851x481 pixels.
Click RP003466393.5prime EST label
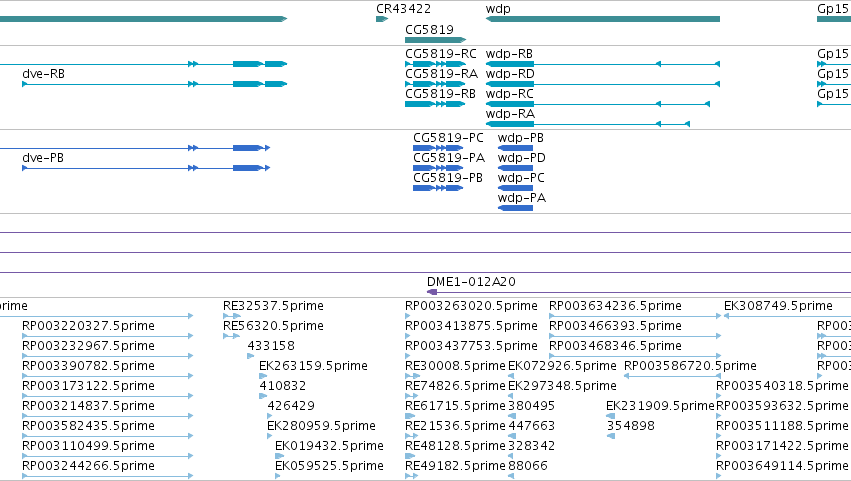(x=615, y=326)
